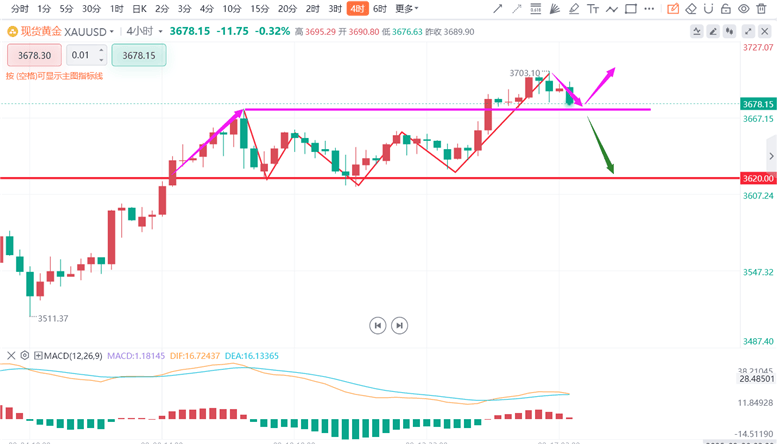Click the chart's skip-forward playback button

pos(399,325)
